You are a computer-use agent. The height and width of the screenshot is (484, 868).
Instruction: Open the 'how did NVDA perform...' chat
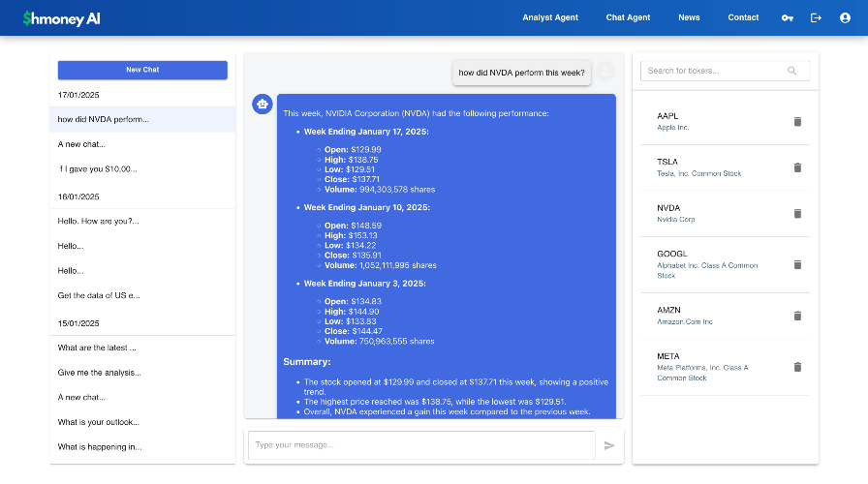coord(142,119)
